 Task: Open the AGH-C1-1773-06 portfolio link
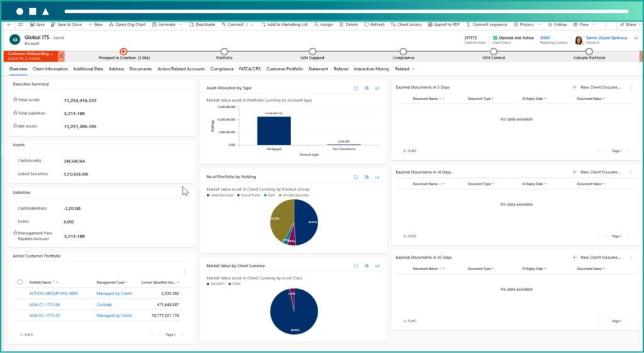pyautogui.click(x=45, y=305)
